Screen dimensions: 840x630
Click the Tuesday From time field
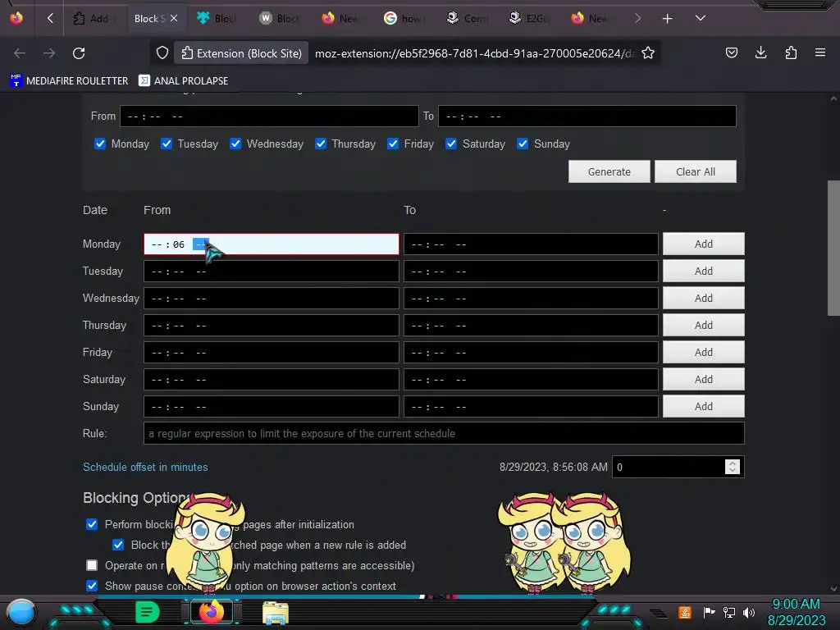tap(271, 271)
